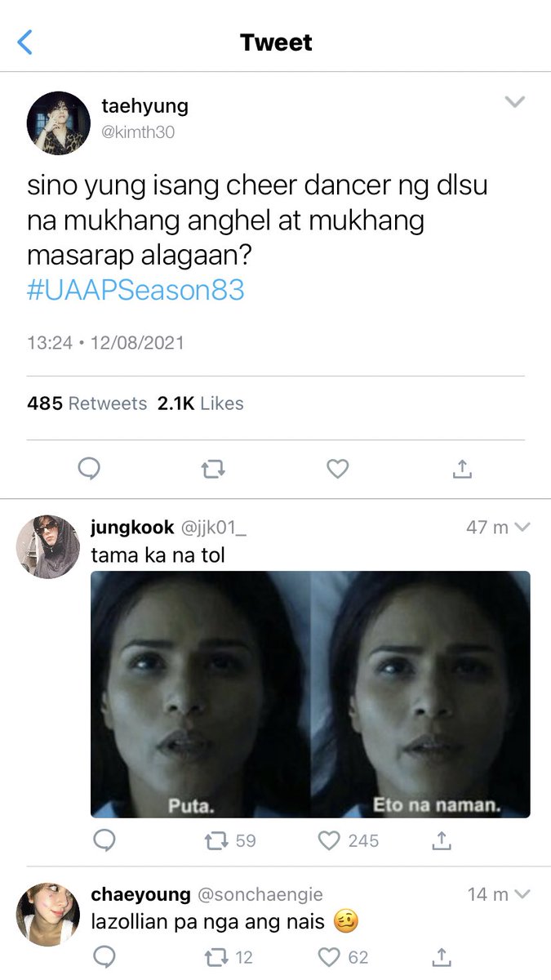Retweet taehyung's main tweet

point(212,469)
